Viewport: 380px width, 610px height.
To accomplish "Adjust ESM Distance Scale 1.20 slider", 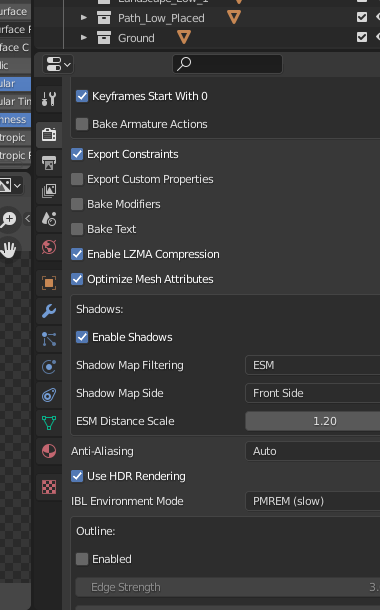I will point(313,421).
